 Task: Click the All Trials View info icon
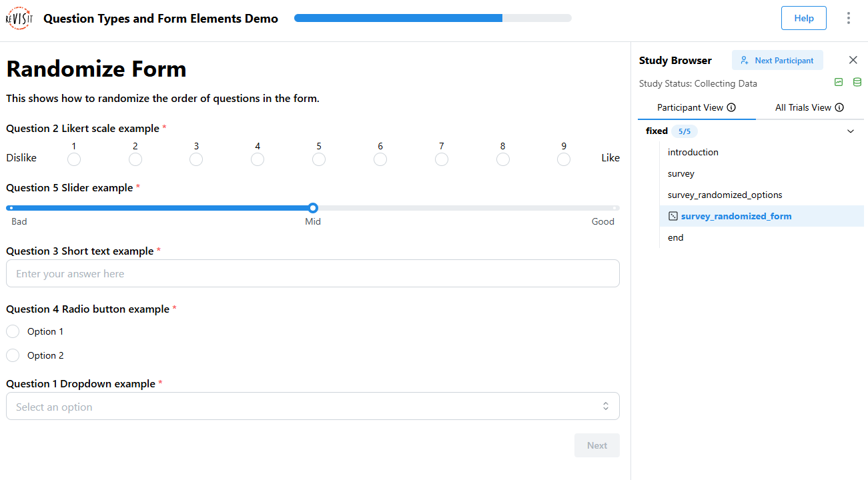pyautogui.click(x=839, y=107)
